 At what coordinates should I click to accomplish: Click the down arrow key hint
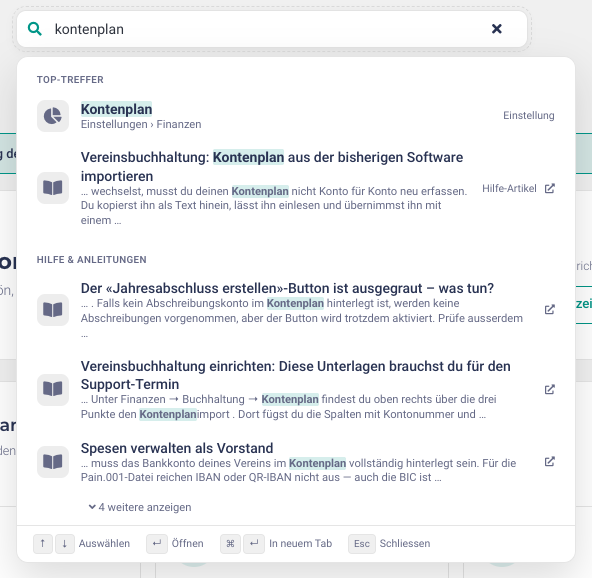coord(65,544)
